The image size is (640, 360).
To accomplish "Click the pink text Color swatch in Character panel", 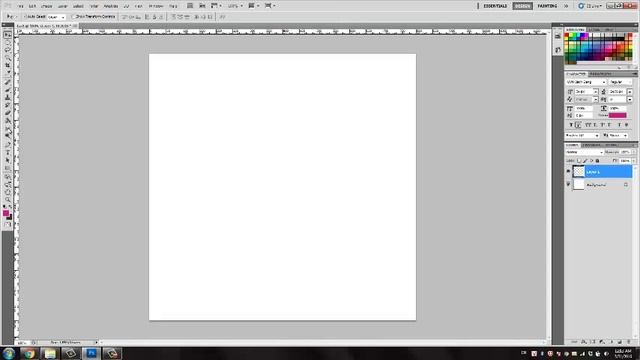I will click(x=617, y=115).
